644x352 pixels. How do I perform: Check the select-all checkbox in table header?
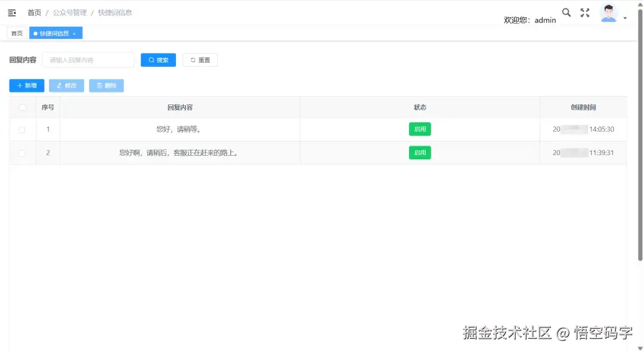point(22,107)
